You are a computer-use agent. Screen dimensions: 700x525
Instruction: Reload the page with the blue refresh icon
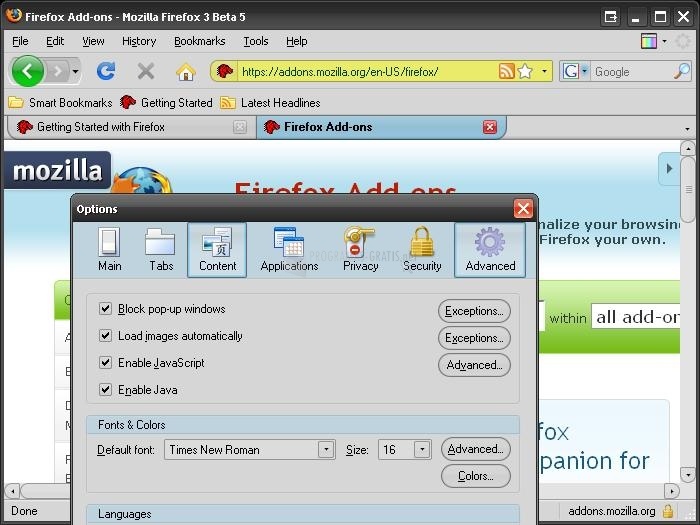tap(106, 71)
